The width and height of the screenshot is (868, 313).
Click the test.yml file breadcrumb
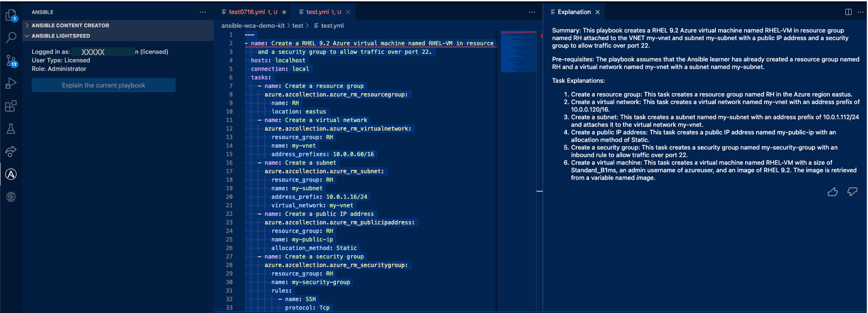(x=329, y=26)
